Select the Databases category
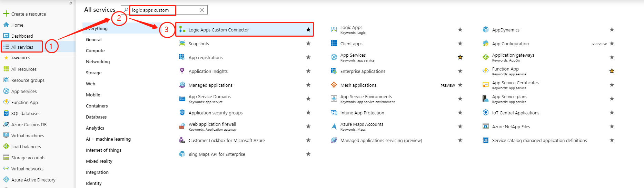 tap(96, 117)
